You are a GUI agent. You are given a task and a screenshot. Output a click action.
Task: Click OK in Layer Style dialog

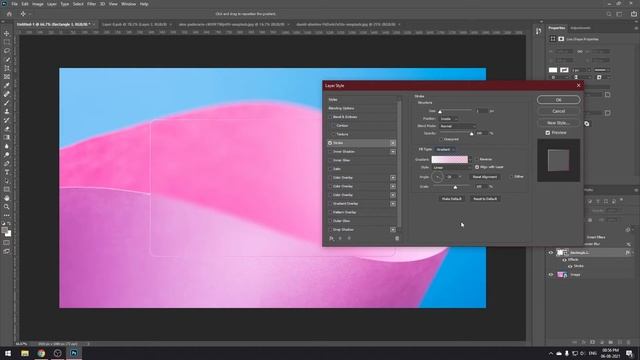click(558, 100)
